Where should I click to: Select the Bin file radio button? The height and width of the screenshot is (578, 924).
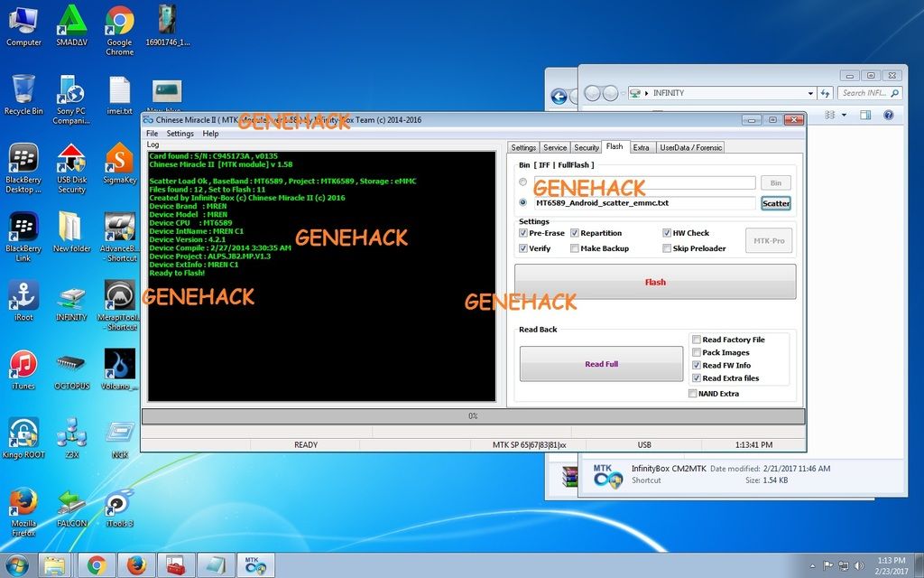(523, 182)
